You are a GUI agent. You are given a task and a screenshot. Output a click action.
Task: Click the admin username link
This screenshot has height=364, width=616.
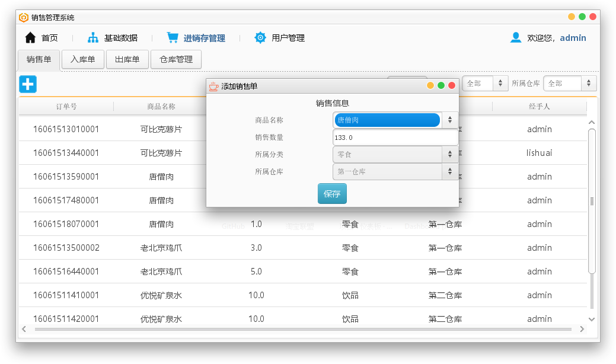click(x=573, y=38)
